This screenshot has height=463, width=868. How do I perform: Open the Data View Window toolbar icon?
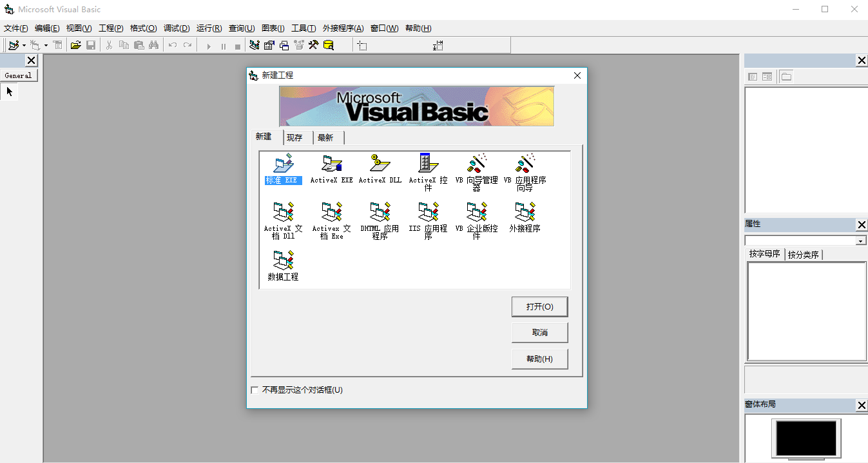pyautogui.click(x=329, y=45)
